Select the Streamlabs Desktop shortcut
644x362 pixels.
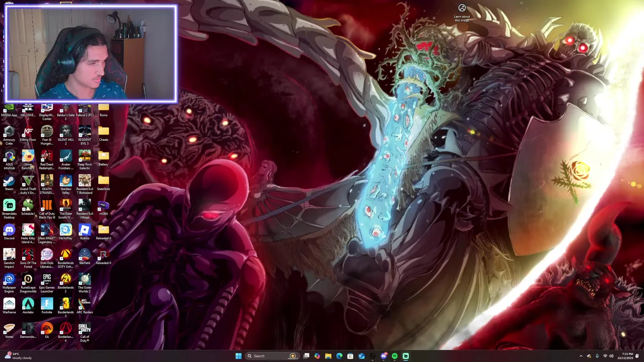[9, 209]
